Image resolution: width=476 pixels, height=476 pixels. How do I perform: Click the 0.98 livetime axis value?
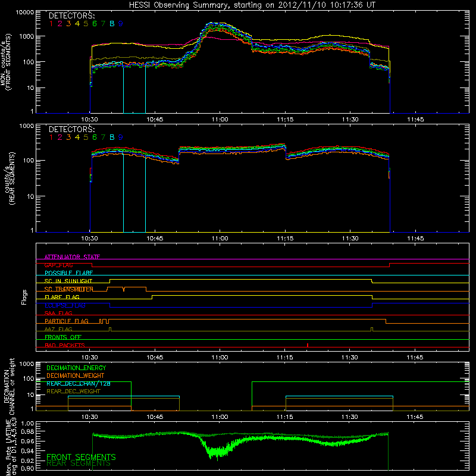tap(27, 431)
